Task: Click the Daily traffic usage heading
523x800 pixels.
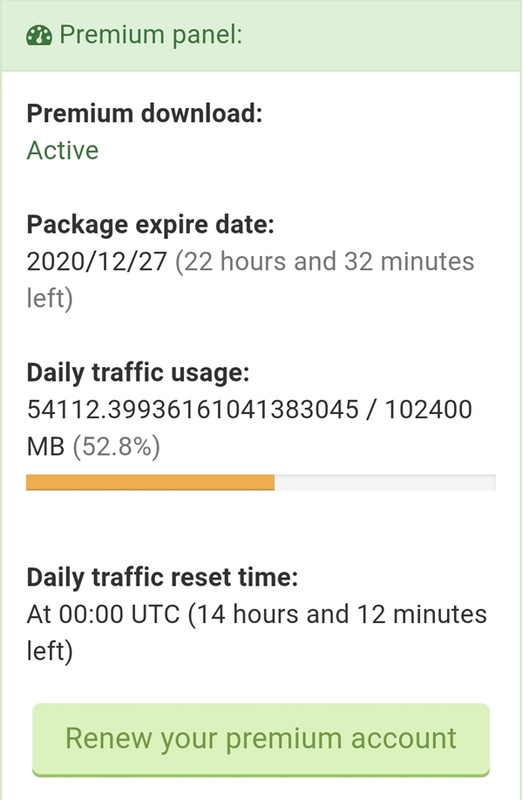Action: pyautogui.click(x=138, y=372)
